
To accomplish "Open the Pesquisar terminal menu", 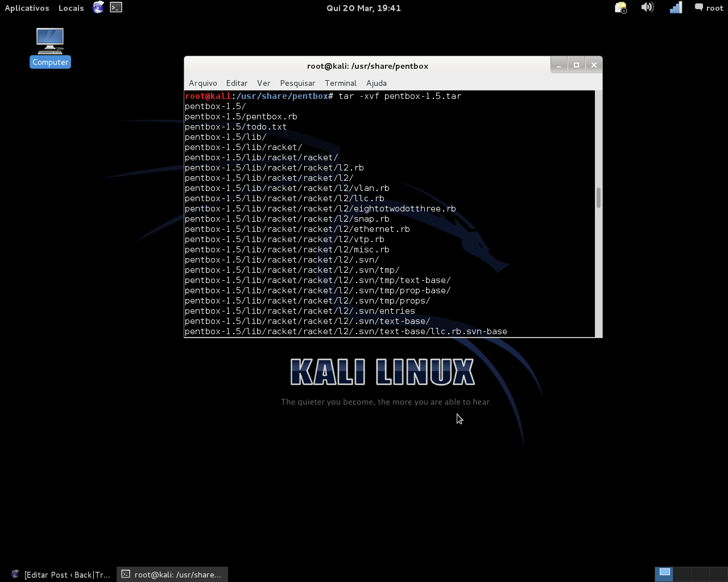I will click(x=297, y=83).
